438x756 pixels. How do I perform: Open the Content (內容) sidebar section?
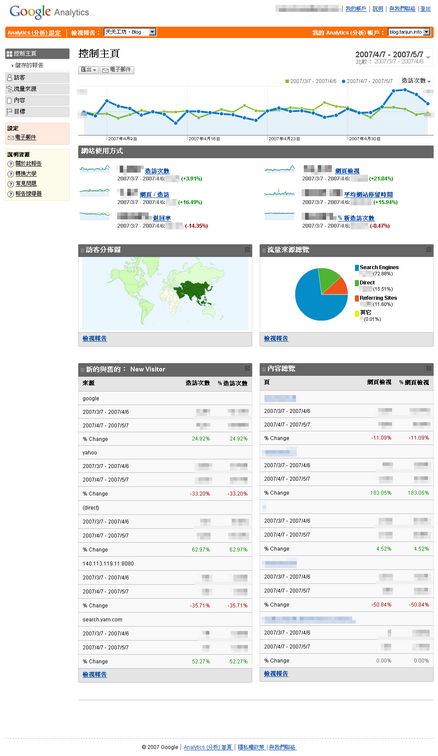click(37, 100)
